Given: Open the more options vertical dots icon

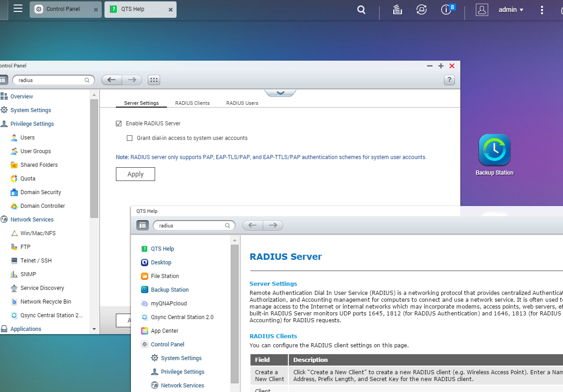Looking at the screenshot, I should point(542,10).
